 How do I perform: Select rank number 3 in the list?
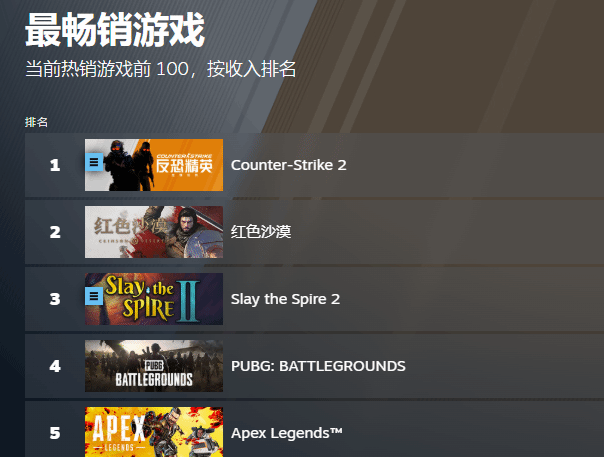click(x=55, y=299)
